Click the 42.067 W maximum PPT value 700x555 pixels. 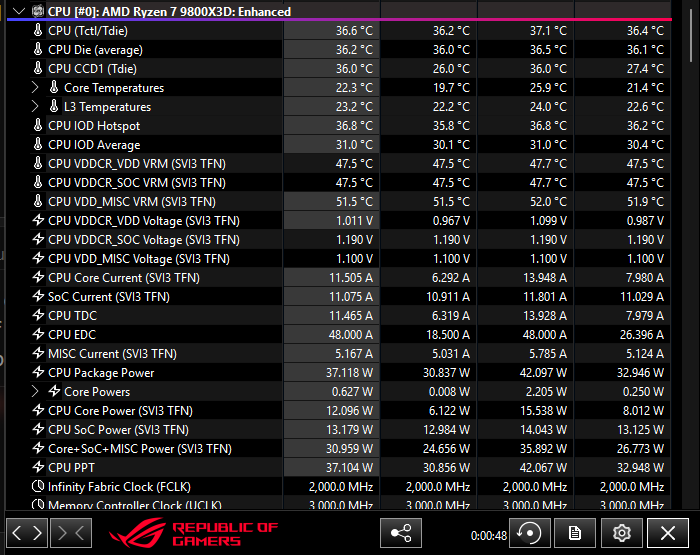[543, 467]
